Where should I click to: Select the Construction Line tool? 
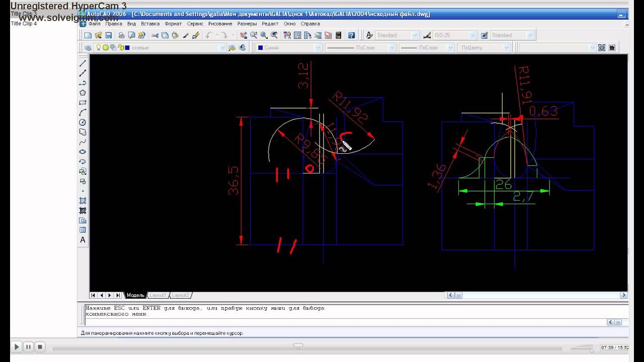(x=83, y=73)
